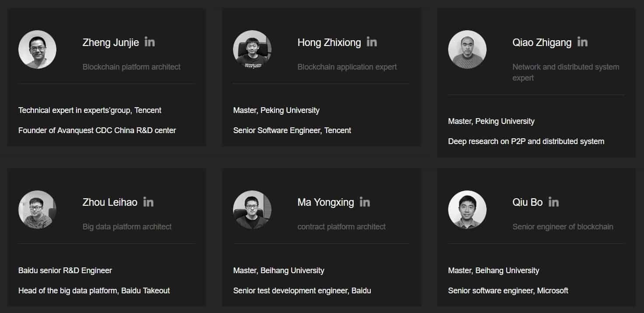Image resolution: width=644 pixels, height=313 pixels.
Task: Select the name Zheng Junjie
Action: pyautogui.click(x=111, y=42)
